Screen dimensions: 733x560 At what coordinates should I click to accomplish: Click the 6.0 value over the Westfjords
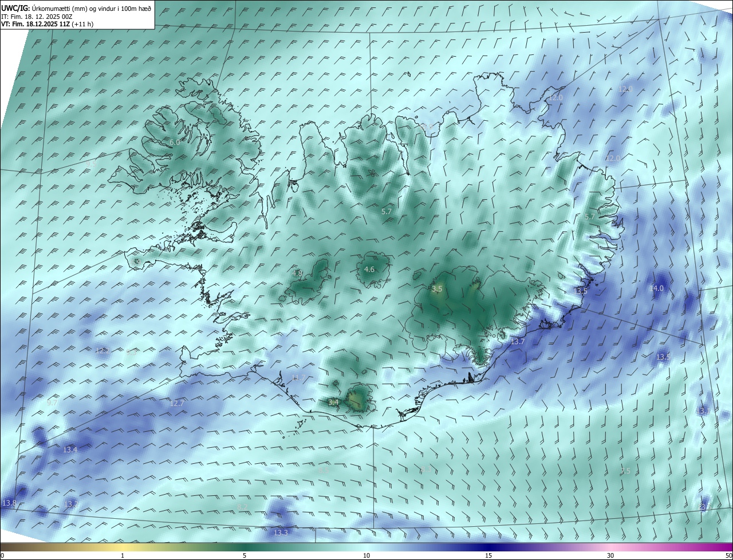click(x=175, y=142)
